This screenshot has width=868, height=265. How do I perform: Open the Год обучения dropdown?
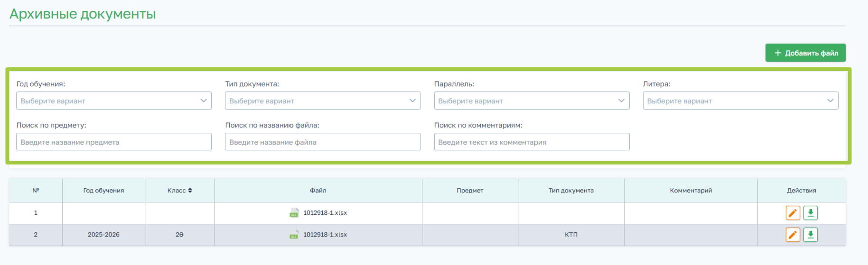pyautogui.click(x=114, y=101)
